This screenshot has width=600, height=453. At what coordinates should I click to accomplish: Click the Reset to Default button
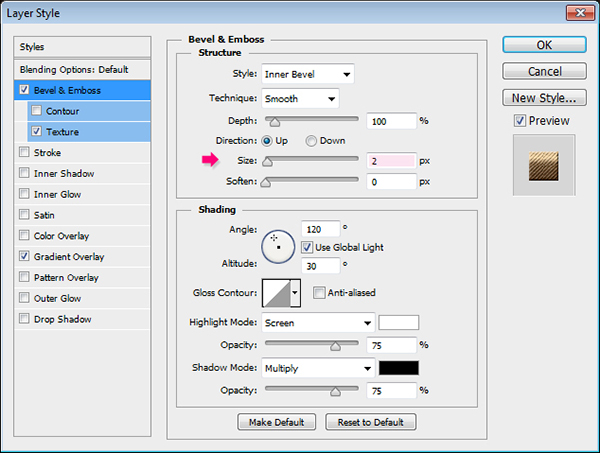click(370, 422)
